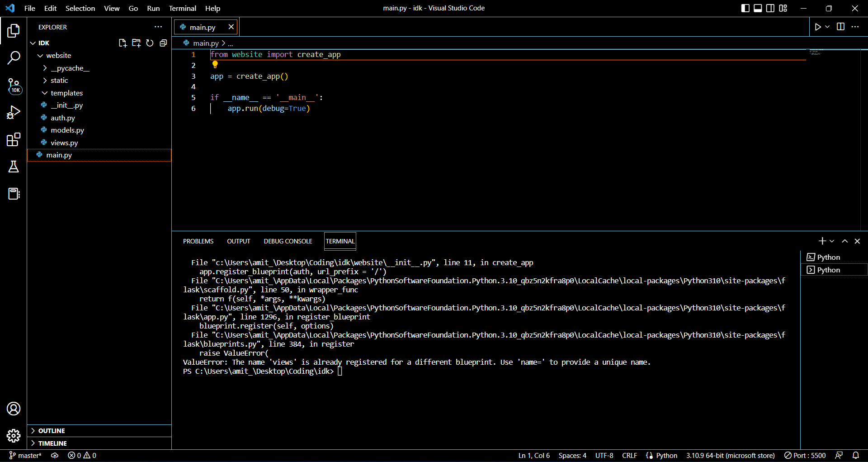Viewport: 868px width, 462px height.
Task: Open the Run and Debug view
Action: pyautogui.click(x=14, y=112)
